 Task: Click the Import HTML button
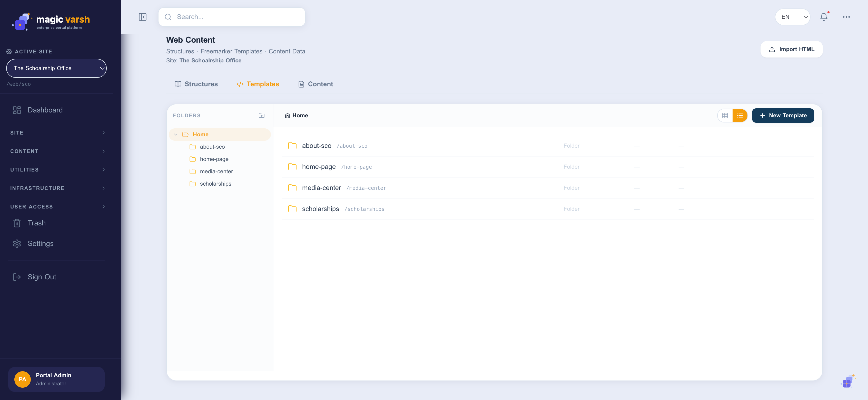coord(792,49)
